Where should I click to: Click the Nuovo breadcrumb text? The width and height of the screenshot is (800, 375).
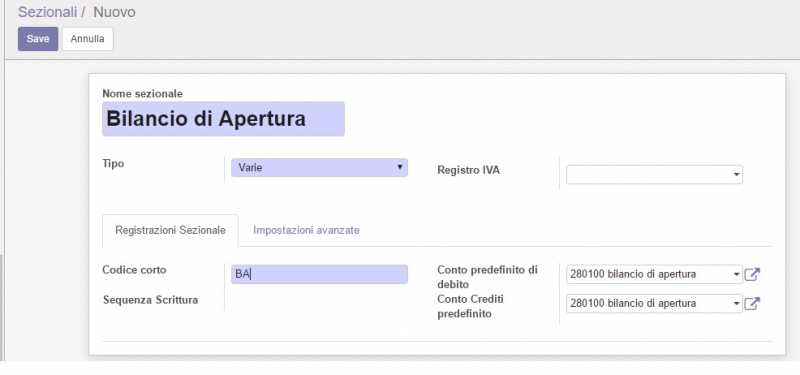(x=114, y=12)
